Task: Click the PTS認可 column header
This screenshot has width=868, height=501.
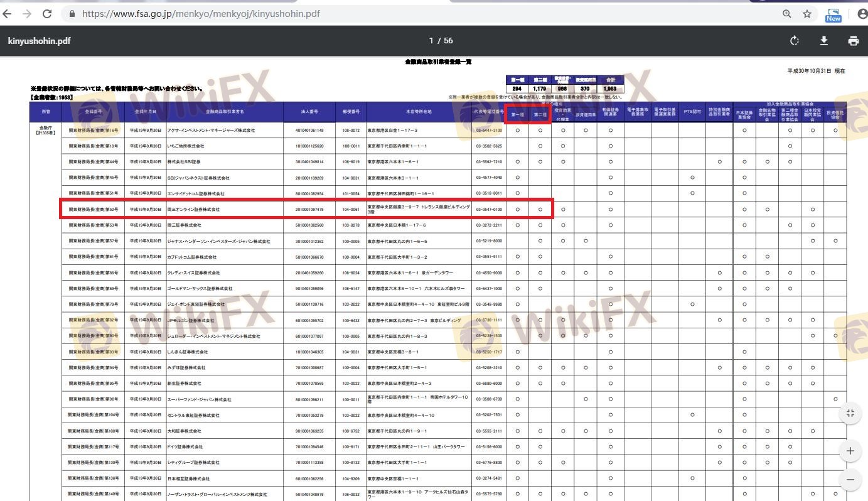Action: coord(692,112)
